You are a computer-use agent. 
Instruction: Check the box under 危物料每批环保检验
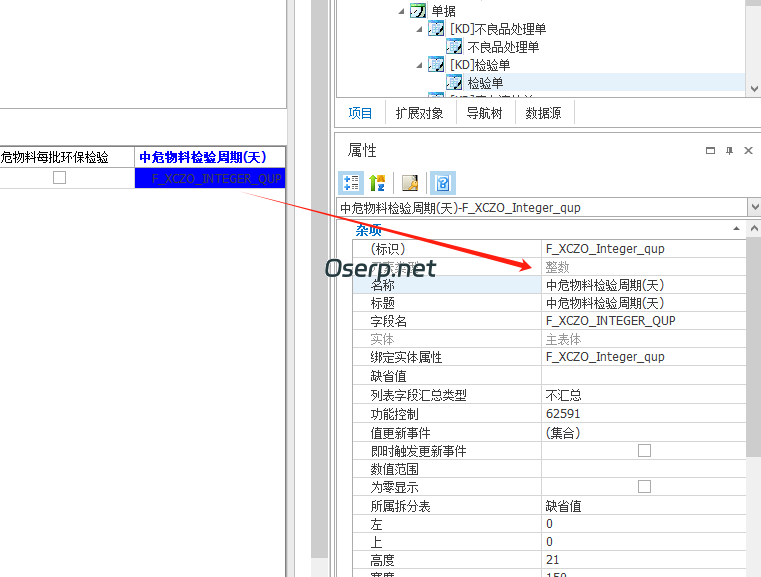(59, 178)
